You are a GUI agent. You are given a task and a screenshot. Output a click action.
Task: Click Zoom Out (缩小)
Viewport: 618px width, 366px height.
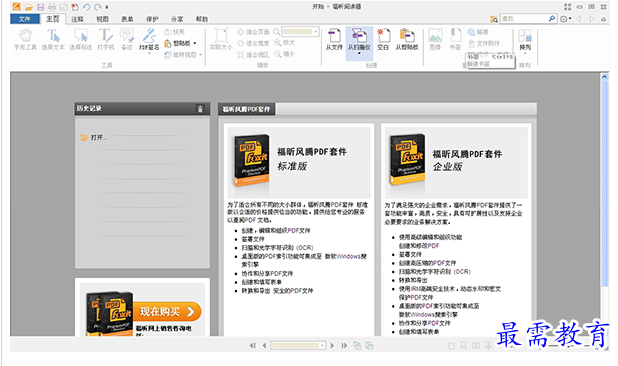pos(284,54)
